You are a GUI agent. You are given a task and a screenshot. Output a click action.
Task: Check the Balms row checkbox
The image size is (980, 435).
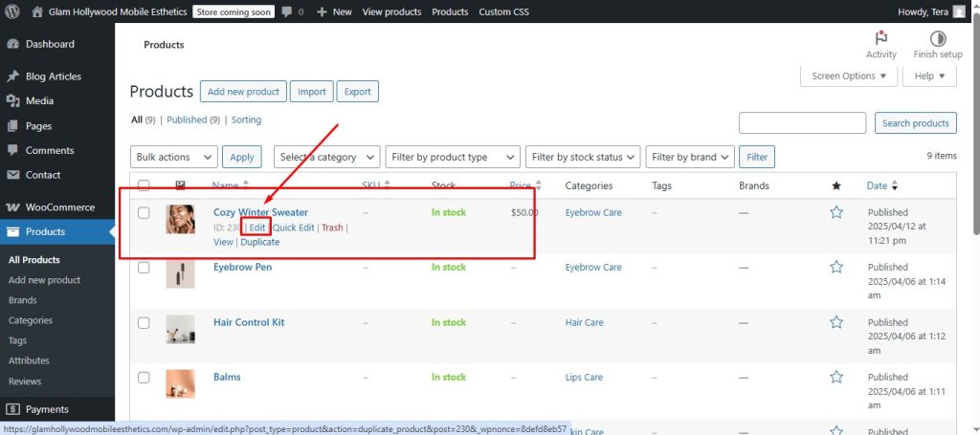pos(144,378)
